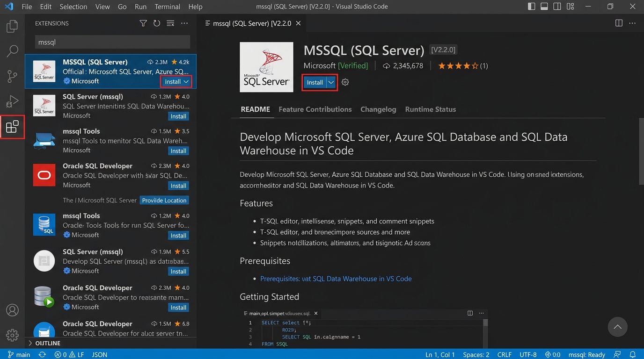This screenshot has height=359, width=644.
Task: Click the Microsoft publisher name on detail page
Action: click(320, 66)
